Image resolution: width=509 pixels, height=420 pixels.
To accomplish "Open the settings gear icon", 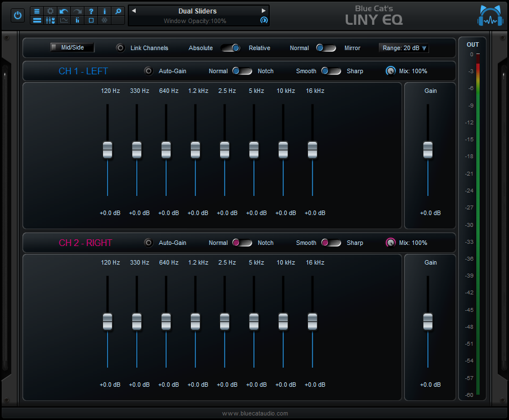I will (x=50, y=11).
